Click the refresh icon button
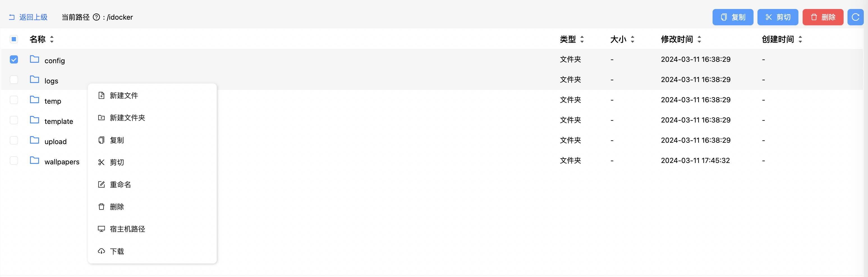This screenshot has width=868, height=277. tap(855, 17)
